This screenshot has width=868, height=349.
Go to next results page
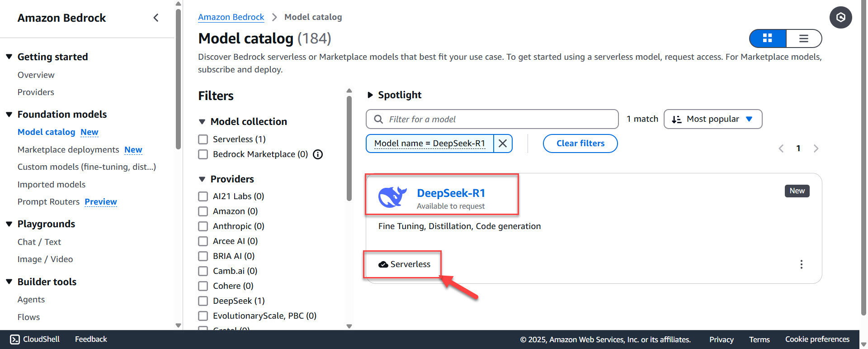[816, 148]
